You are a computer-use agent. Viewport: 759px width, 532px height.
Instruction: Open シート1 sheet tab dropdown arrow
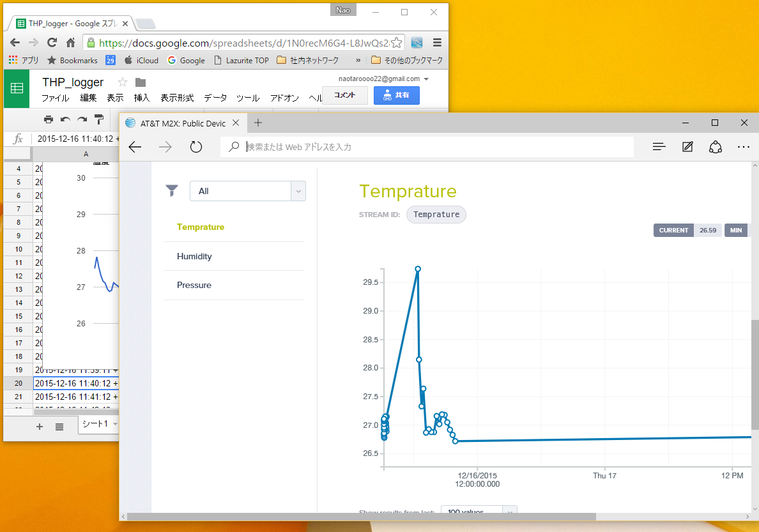pyautogui.click(x=115, y=424)
